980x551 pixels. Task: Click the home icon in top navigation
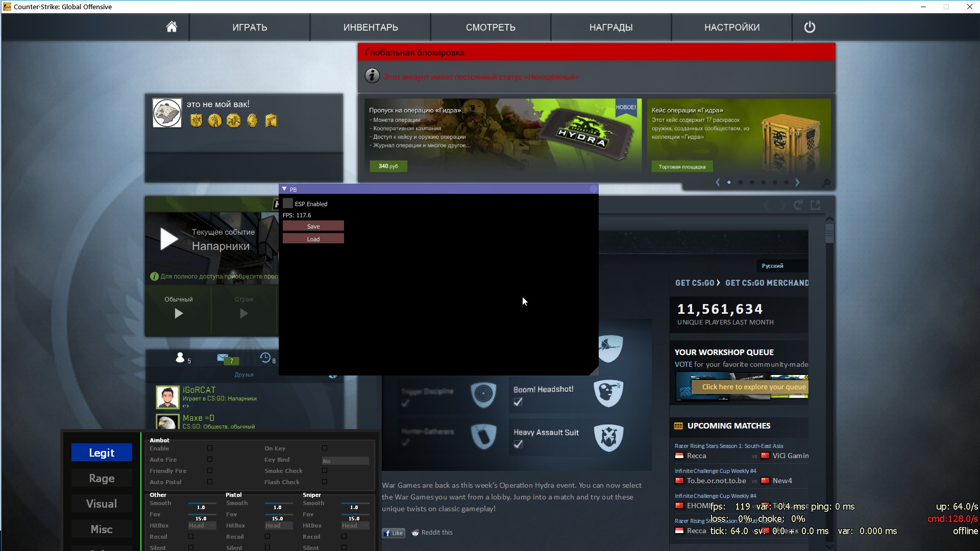point(171,27)
